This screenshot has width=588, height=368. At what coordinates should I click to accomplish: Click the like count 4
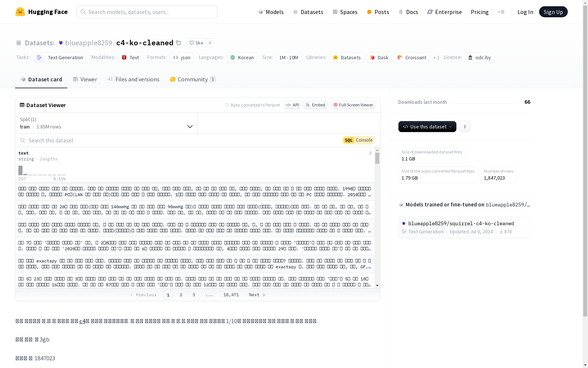pyautogui.click(x=210, y=43)
